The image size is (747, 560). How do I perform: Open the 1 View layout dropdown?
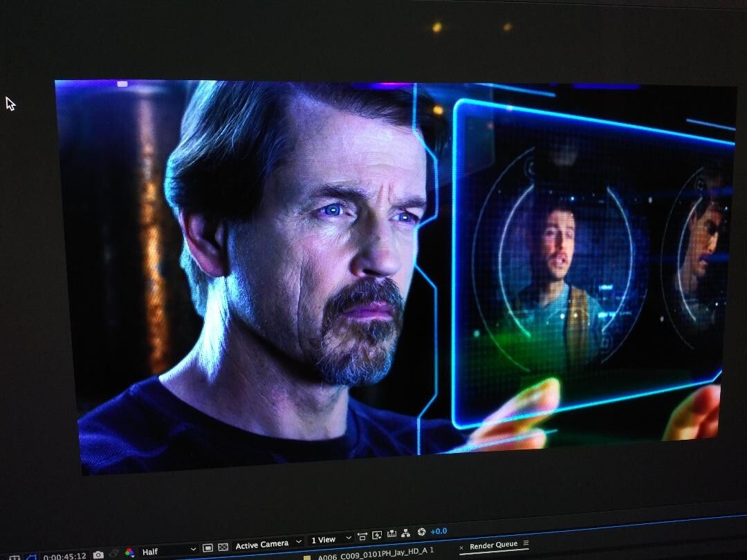[331, 539]
